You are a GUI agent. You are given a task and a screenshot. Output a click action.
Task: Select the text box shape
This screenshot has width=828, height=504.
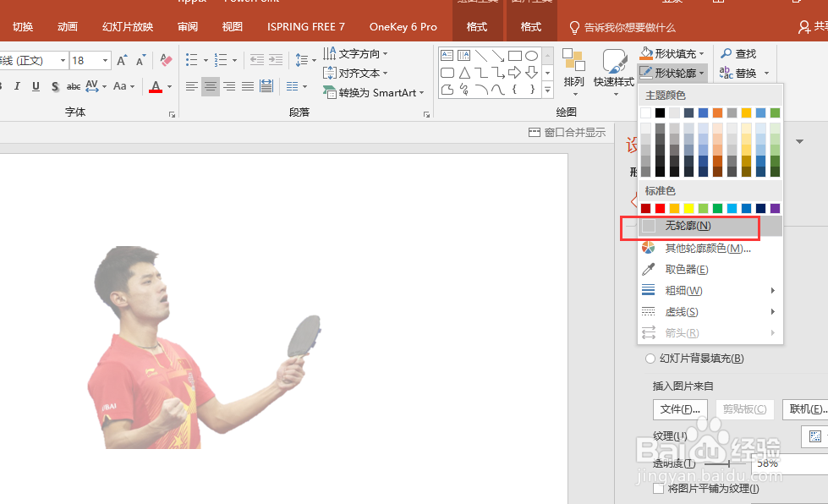point(447,56)
